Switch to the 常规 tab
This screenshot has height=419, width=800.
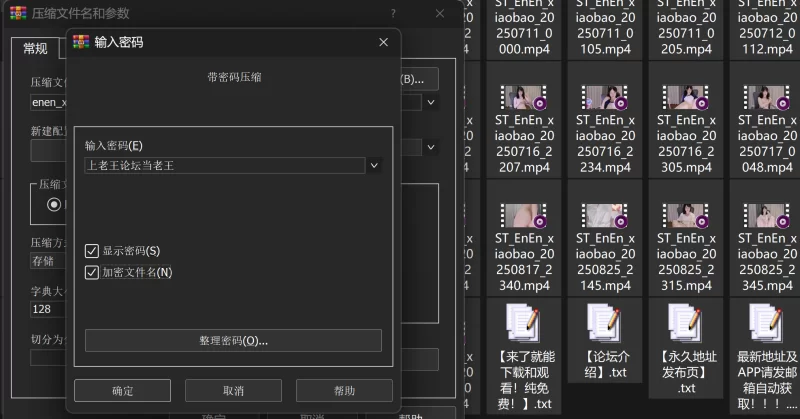tap(35, 48)
